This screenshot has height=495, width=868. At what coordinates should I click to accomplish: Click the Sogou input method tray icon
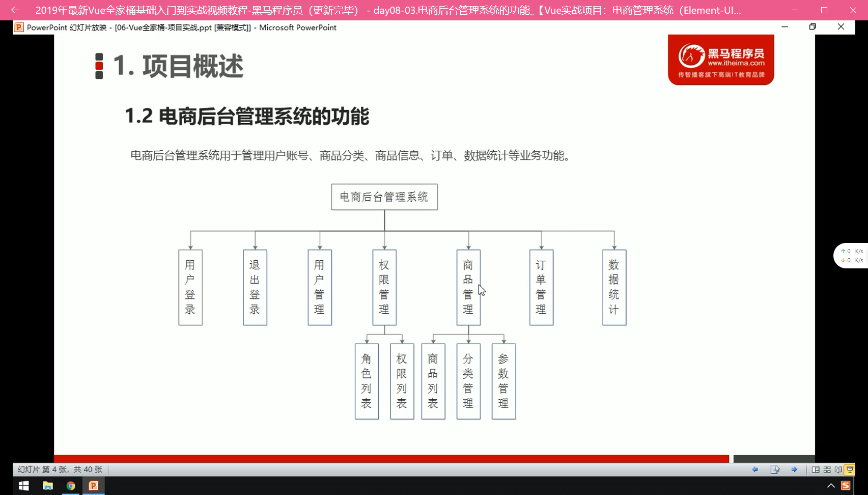coord(846,486)
